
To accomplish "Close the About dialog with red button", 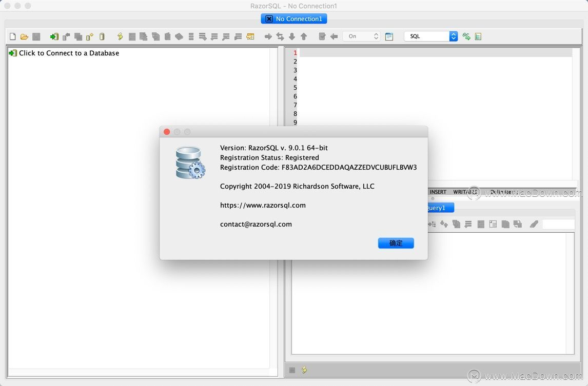I will 167,132.
